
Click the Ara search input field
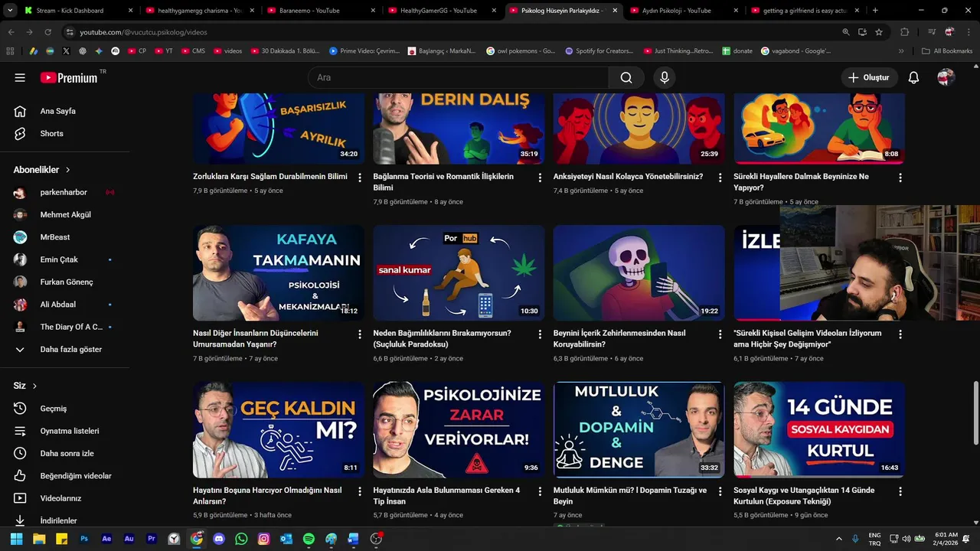click(x=458, y=77)
